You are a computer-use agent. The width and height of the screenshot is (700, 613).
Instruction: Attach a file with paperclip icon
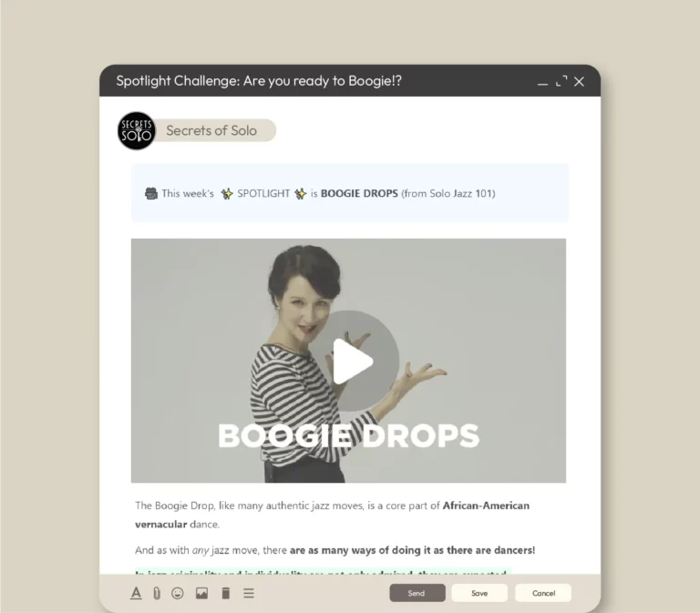(x=157, y=593)
